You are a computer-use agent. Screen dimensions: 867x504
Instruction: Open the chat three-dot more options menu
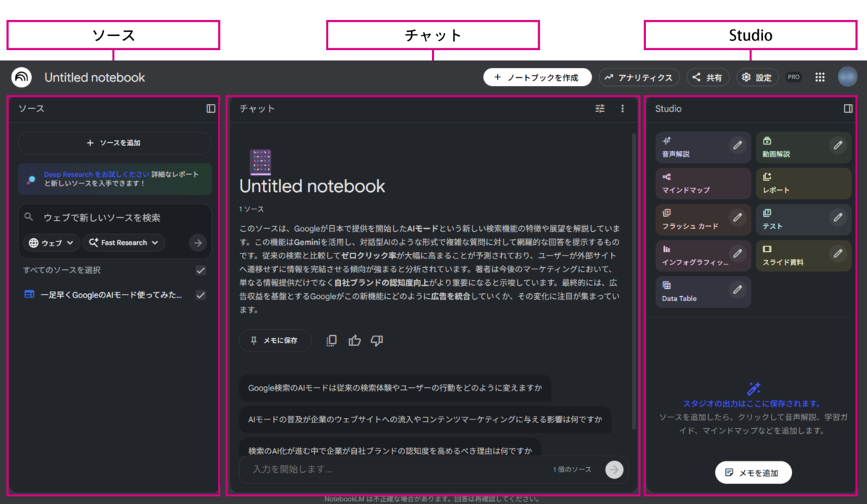coord(623,108)
